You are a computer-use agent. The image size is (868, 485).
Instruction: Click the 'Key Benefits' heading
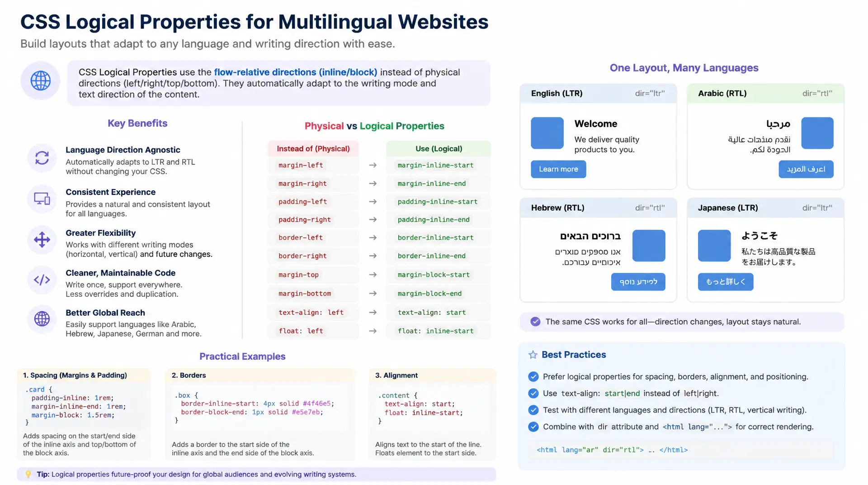pos(137,124)
